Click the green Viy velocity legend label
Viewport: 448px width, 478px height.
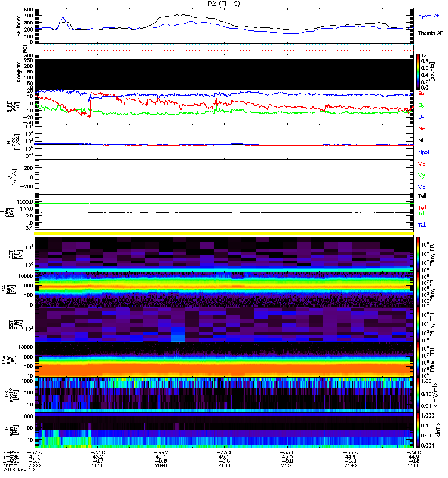[x=421, y=176]
